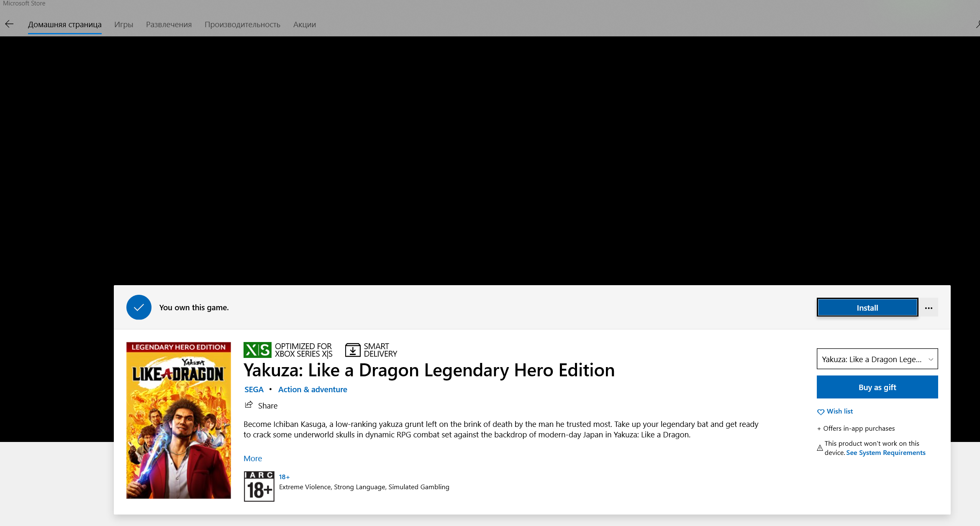This screenshot has height=526, width=980.
Task: Click the search magnifier icon
Action: (x=977, y=24)
